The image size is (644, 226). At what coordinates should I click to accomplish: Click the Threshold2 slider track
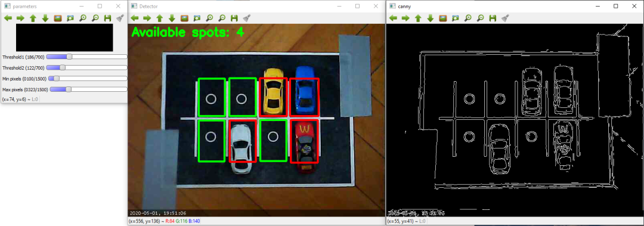86,67
